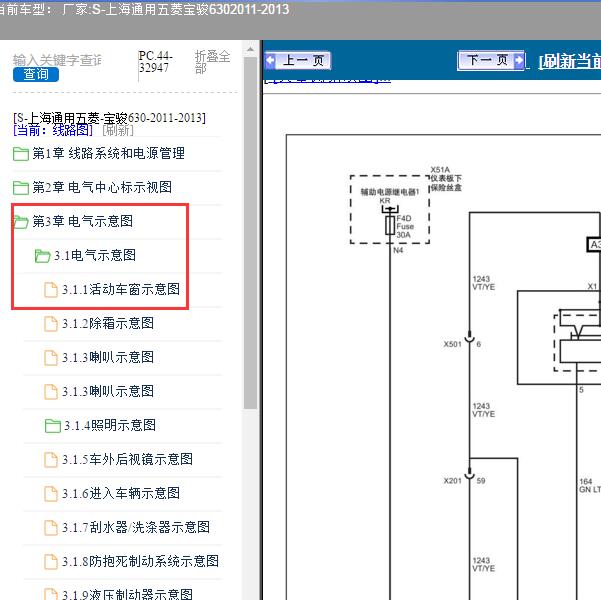Open 3.1.8防抱死制动系统示意图 page
Viewport: 601px width, 600px height.
tap(140, 561)
